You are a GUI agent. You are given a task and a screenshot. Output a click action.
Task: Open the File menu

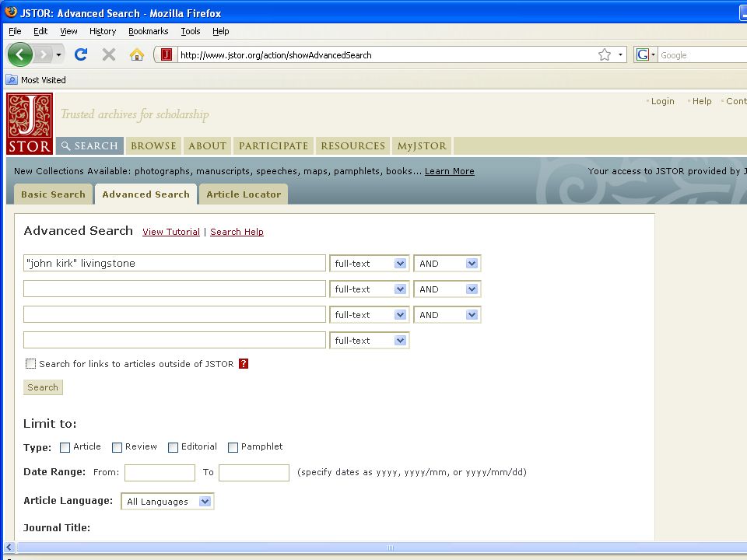click(x=15, y=31)
